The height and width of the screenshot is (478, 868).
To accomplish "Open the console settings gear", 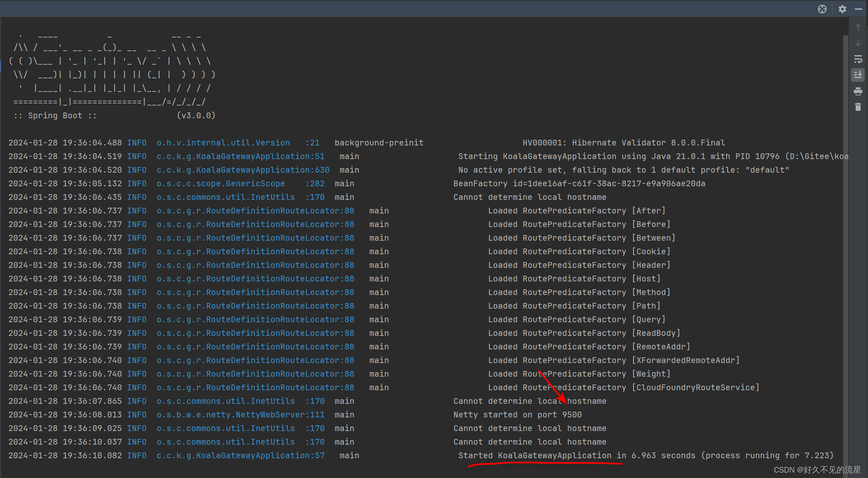I will tap(842, 9).
